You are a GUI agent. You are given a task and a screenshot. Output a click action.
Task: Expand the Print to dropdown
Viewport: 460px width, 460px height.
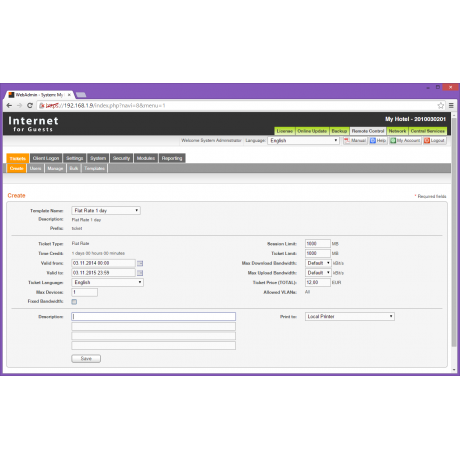click(350, 316)
